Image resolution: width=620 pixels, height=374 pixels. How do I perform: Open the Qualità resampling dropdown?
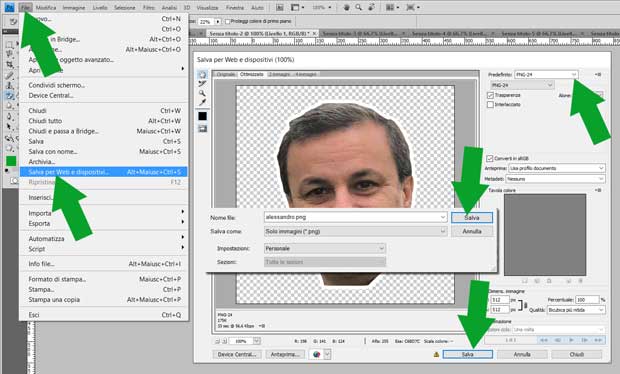coord(576,310)
